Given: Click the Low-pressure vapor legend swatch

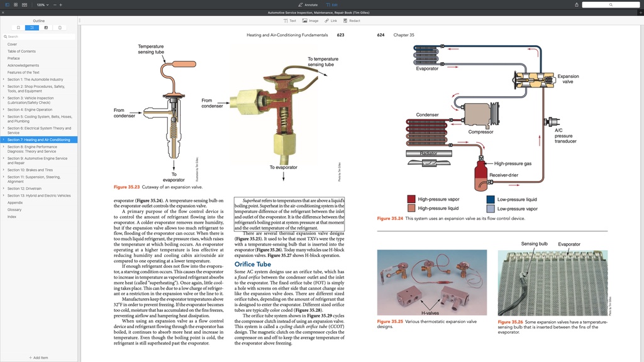Looking at the screenshot, I should pyautogui.click(x=491, y=209).
